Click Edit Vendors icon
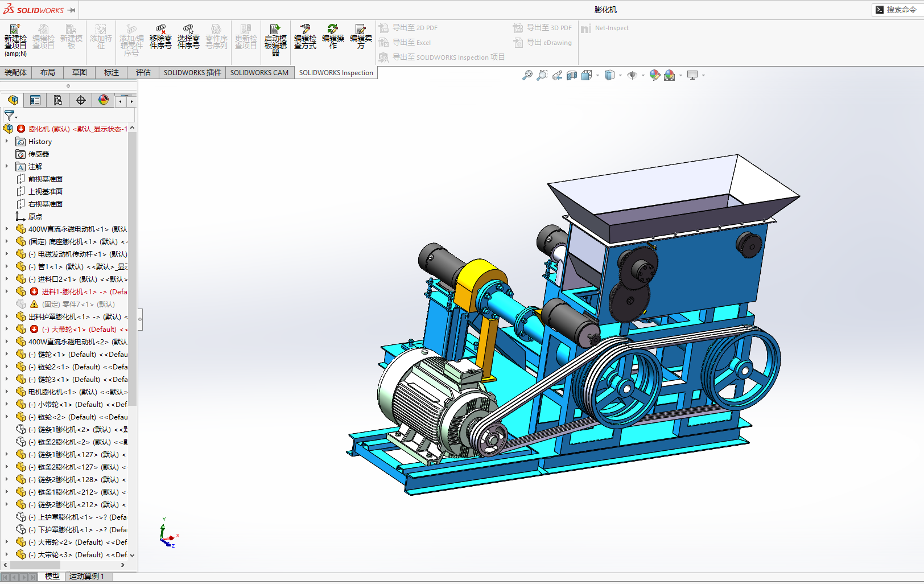The image size is (924, 584). [361, 37]
